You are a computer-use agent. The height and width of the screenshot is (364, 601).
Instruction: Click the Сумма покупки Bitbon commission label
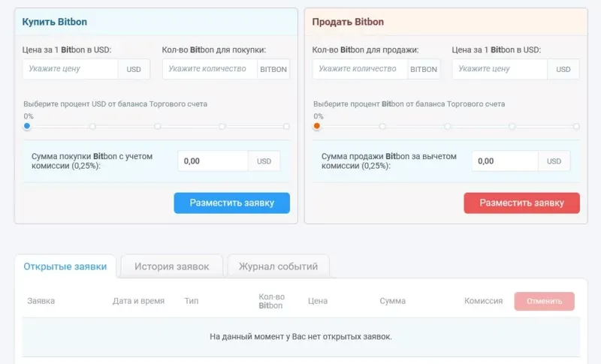click(x=92, y=161)
